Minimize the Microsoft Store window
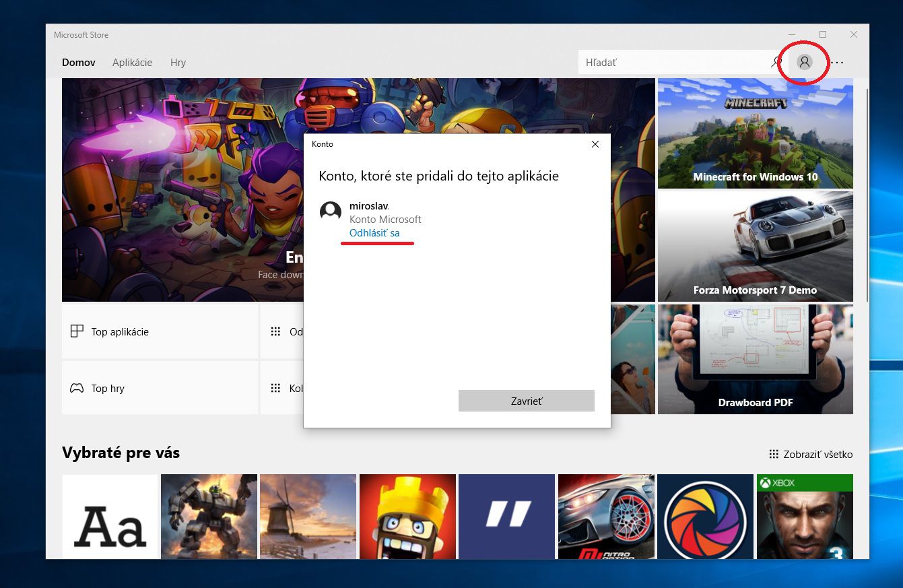 tap(792, 34)
